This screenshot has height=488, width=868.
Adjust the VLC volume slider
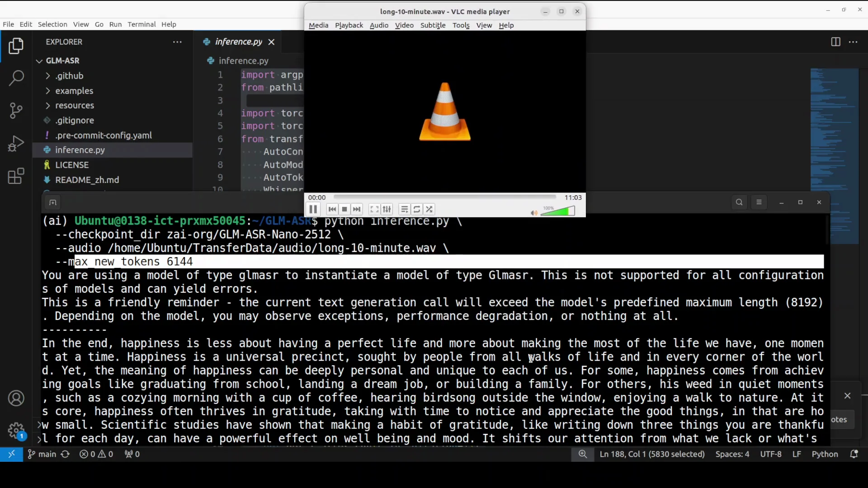coord(558,211)
